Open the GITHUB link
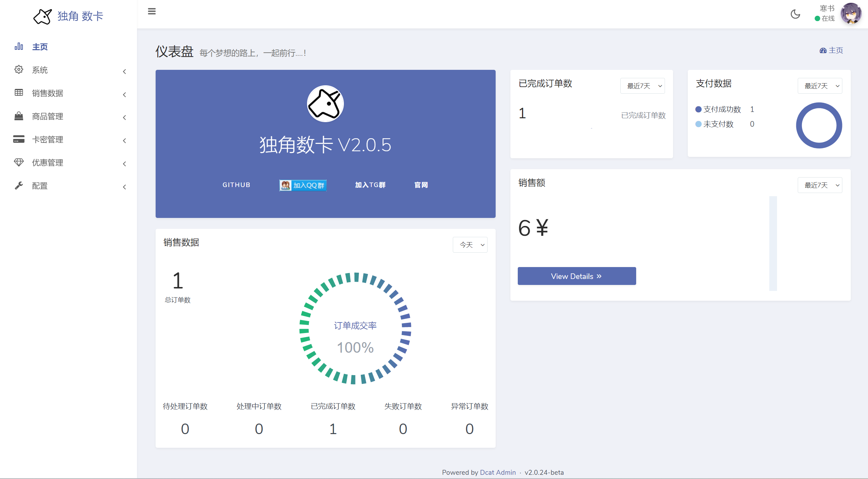868x479 pixels. tap(236, 185)
